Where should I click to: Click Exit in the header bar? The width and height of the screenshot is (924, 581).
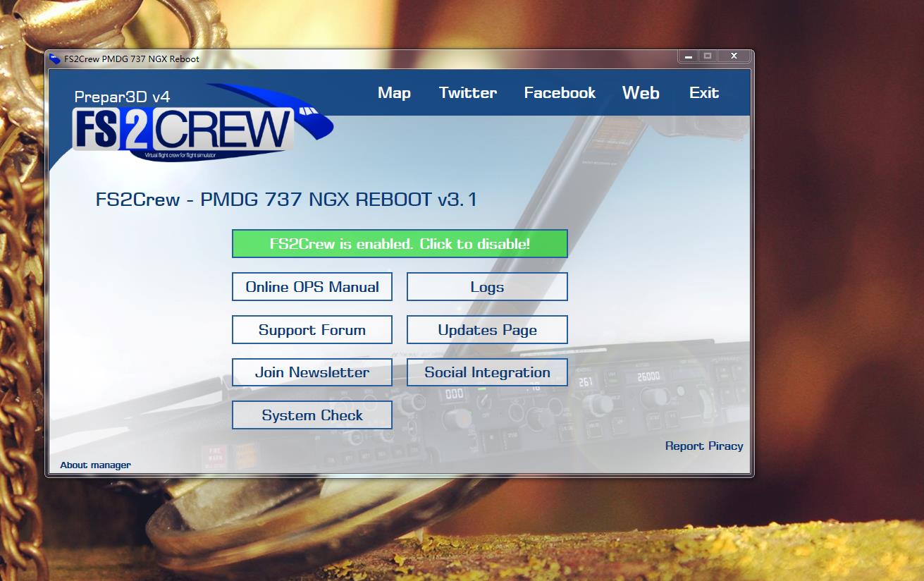[704, 93]
